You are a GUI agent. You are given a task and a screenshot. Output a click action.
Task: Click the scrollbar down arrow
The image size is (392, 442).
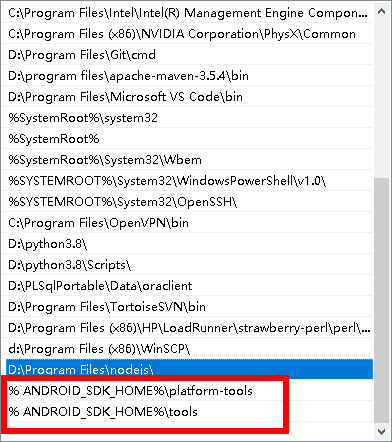(x=382, y=431)
